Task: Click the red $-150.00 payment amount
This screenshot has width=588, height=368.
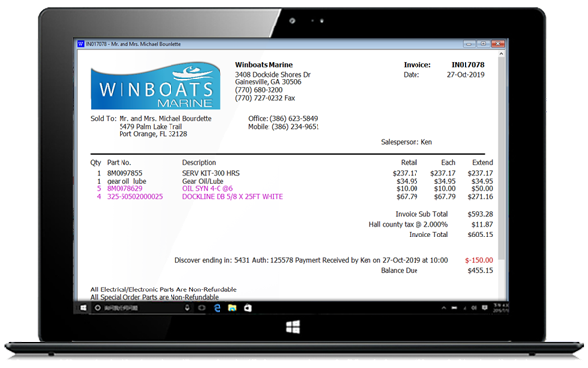Action: pos(479,260)
